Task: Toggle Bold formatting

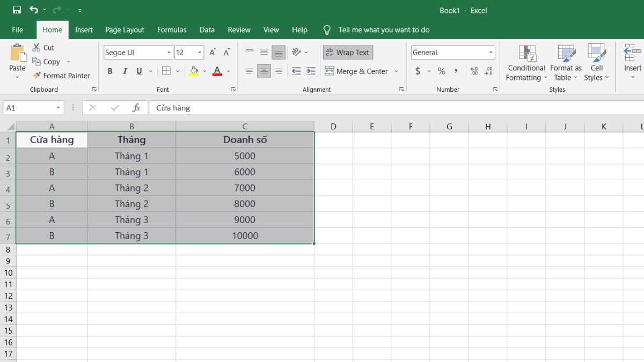Action: coord(110,71)
